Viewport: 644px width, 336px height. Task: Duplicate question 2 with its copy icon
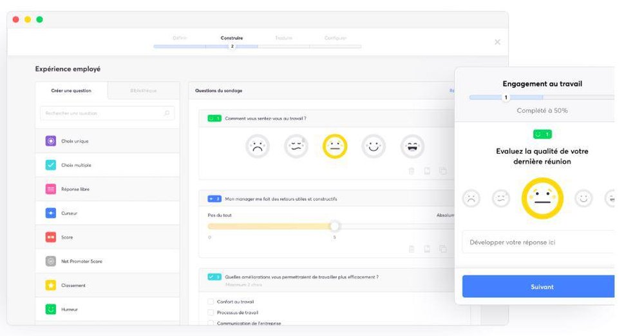[x=443, y=249]
